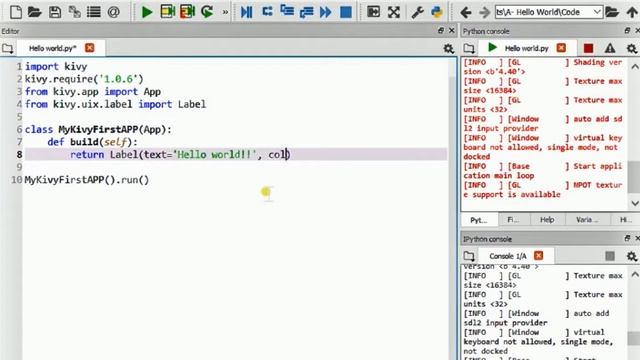
Task: Save the current file
Action: (x=55, y=12)
